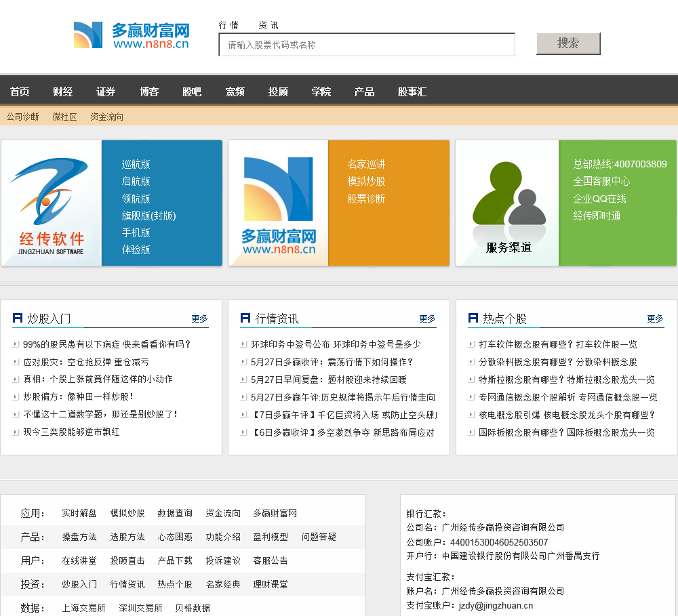Screen dimensions: 678x616
Task: Choose 领航版 software version
Action: [136, 199]
